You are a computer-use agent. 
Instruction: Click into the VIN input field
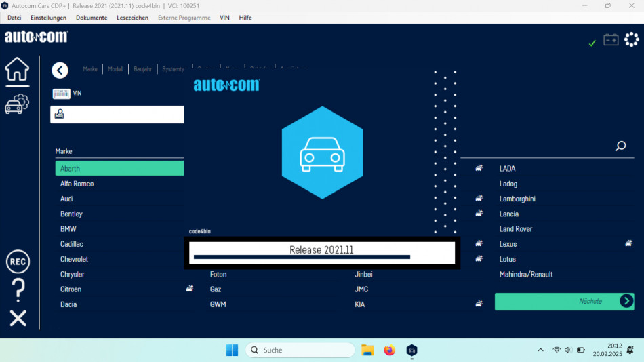pyautogui.click(x=117, y=115)
